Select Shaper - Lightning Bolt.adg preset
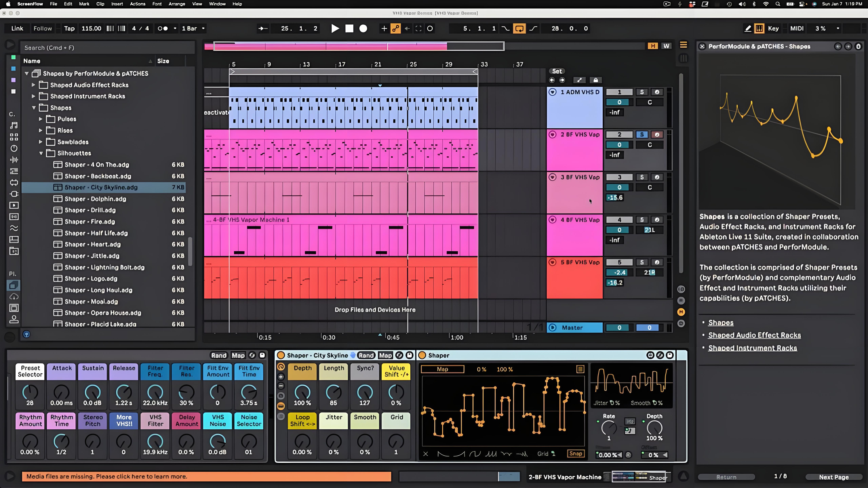 pos(103,267)
